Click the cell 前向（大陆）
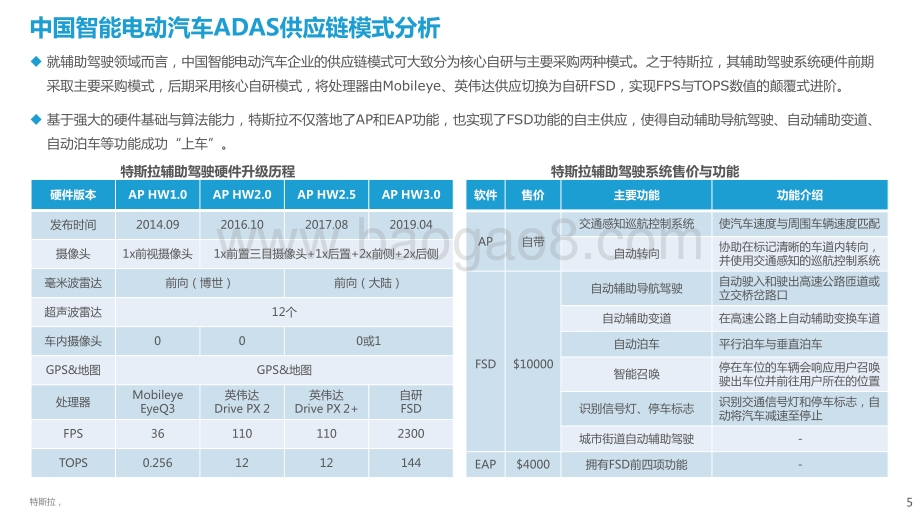920x518 pixels. coord(369,283)
